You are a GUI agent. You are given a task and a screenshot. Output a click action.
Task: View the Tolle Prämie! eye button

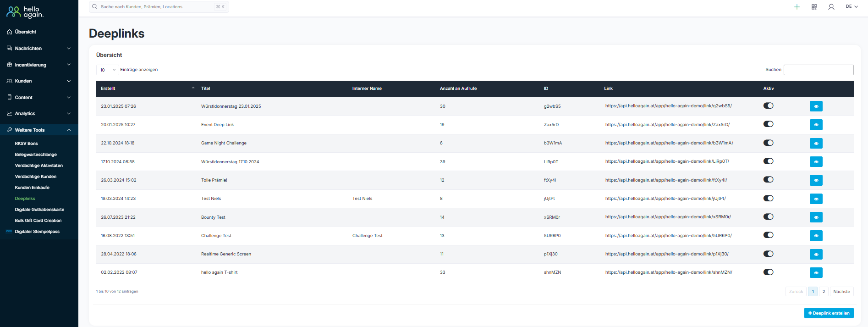(816, 180)
